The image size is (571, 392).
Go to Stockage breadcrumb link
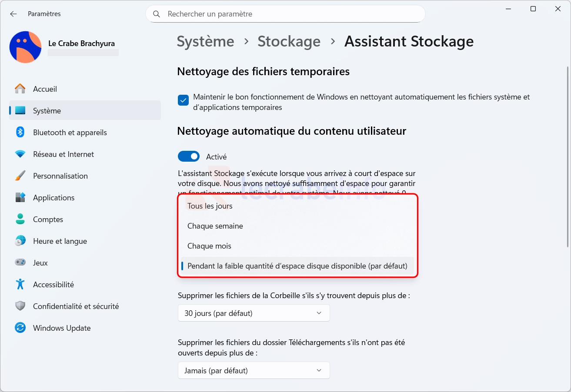289,41
